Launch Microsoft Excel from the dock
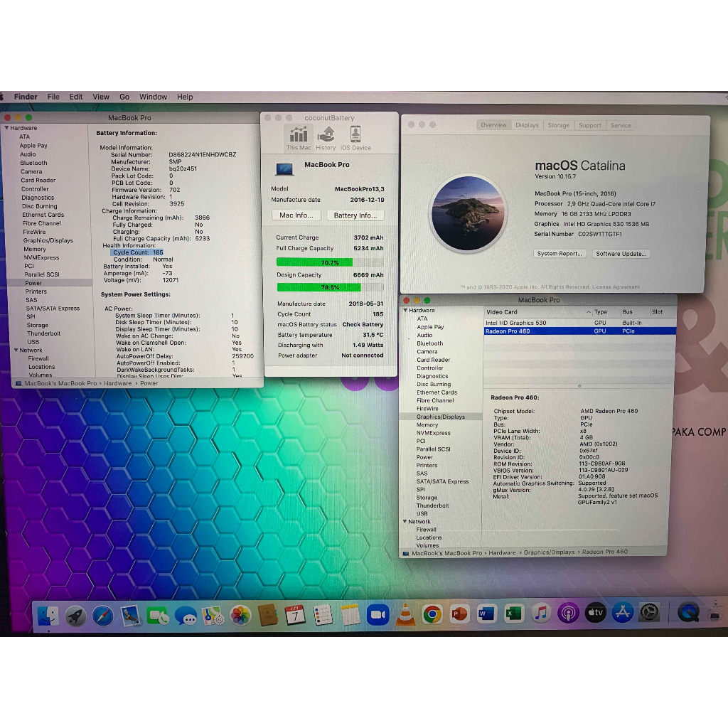This screenshot has width=728, height=728. pos(513,614)
